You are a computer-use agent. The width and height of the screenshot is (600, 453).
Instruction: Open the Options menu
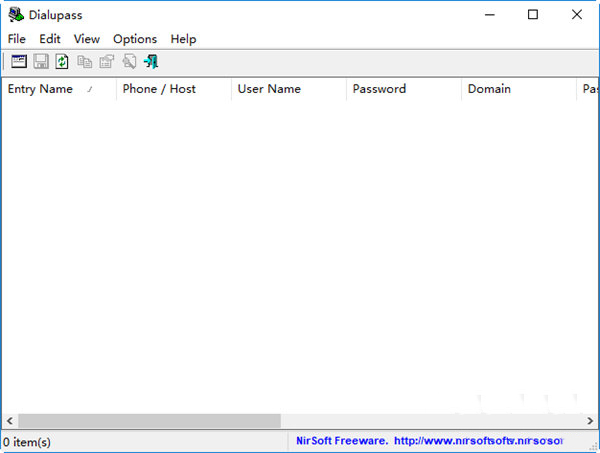pos(135,39)
